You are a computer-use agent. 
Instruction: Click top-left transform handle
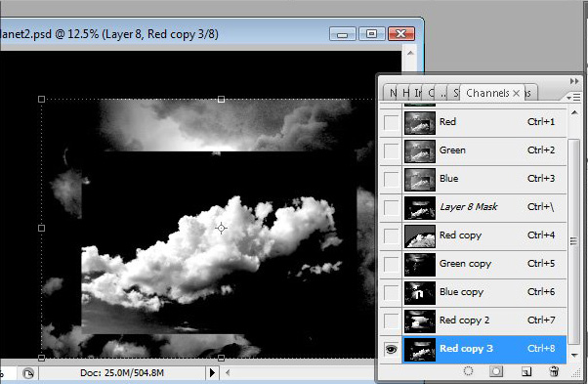click(x=42, y=99)
